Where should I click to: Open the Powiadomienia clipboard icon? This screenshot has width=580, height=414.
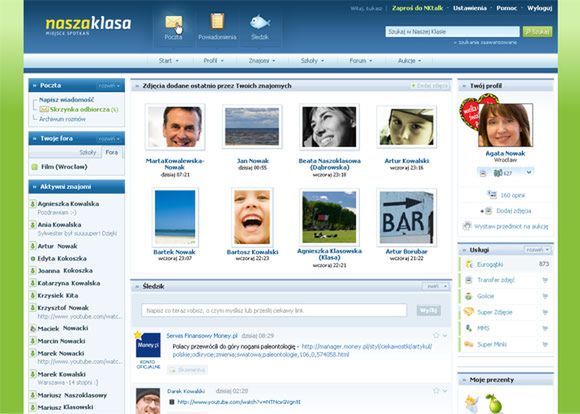pyautogui.click(x=217, y=21)
